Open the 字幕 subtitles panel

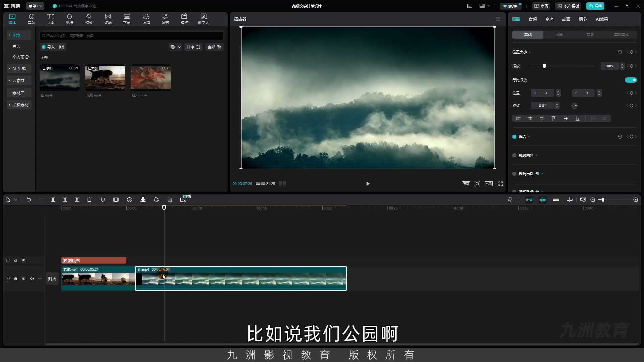coord(127,19)
